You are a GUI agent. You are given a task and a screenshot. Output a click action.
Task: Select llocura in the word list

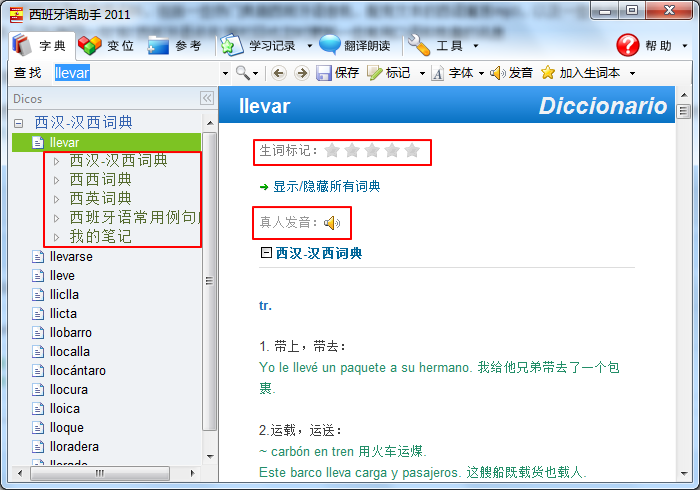[x=69, y=390]
